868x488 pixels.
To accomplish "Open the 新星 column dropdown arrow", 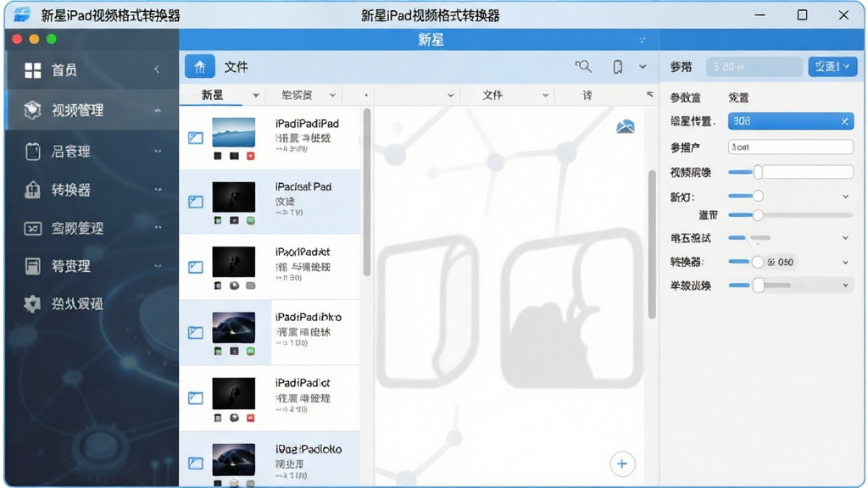I will pyautogui.click(x=256, y=96).
